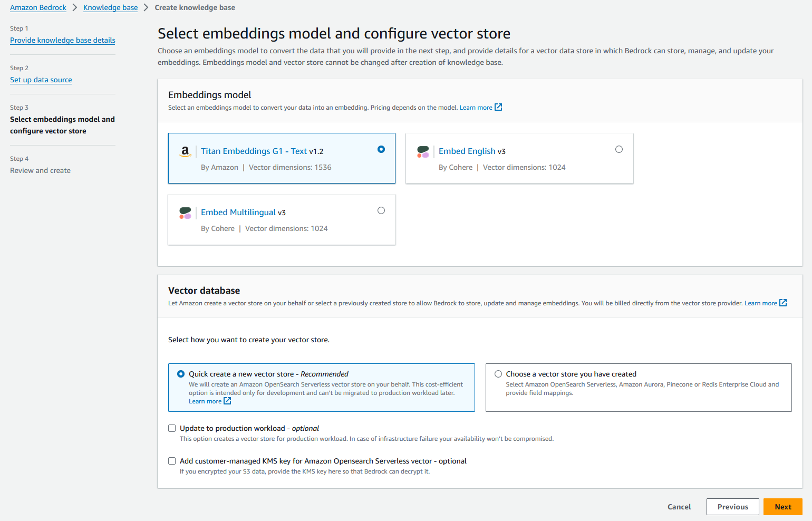Screen dimensions: 812x521
Task: Open the Set up data source step
Action: 41,80
